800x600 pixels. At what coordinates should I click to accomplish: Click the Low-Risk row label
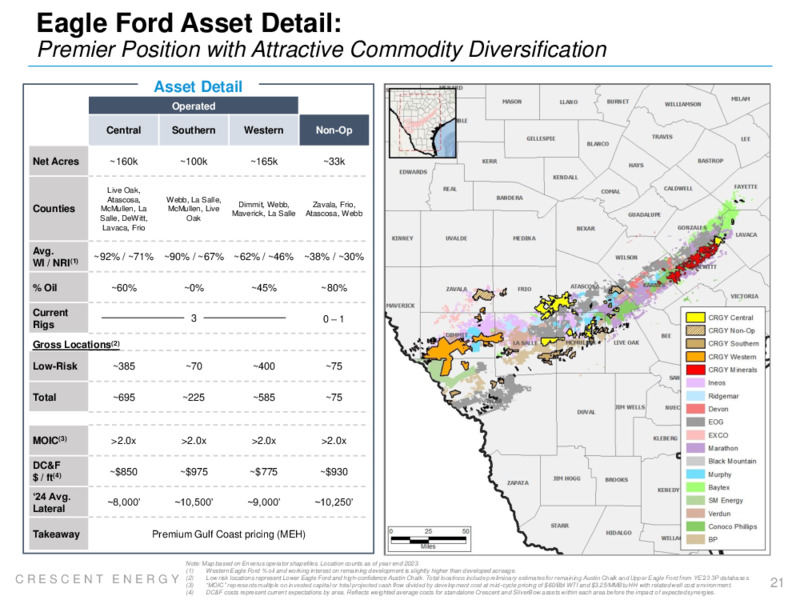coord(58,366)
